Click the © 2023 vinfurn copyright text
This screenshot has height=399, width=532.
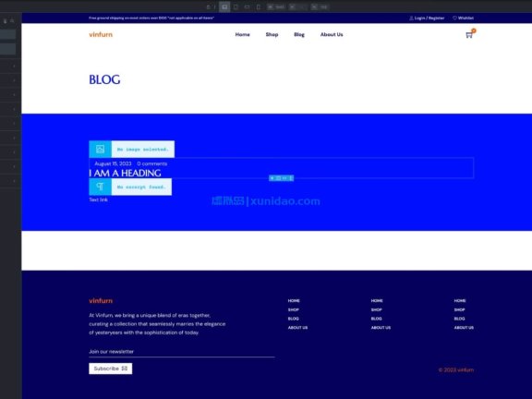[456, 369]
